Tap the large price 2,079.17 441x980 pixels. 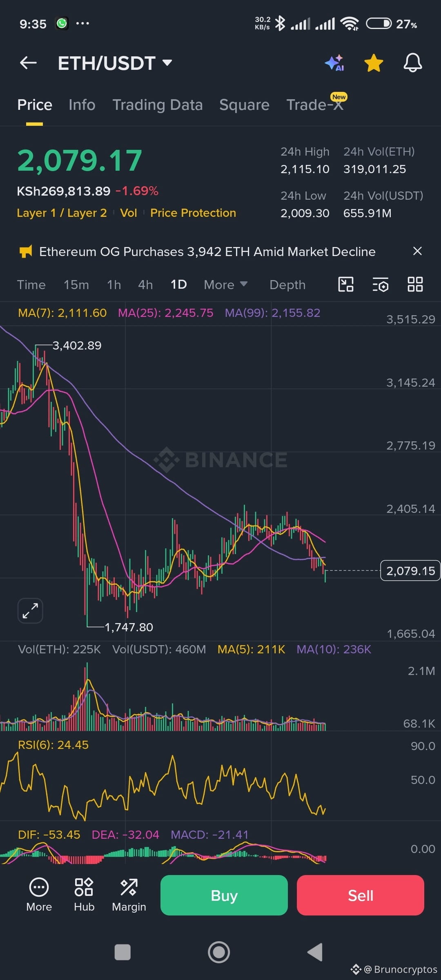(80, 160)
